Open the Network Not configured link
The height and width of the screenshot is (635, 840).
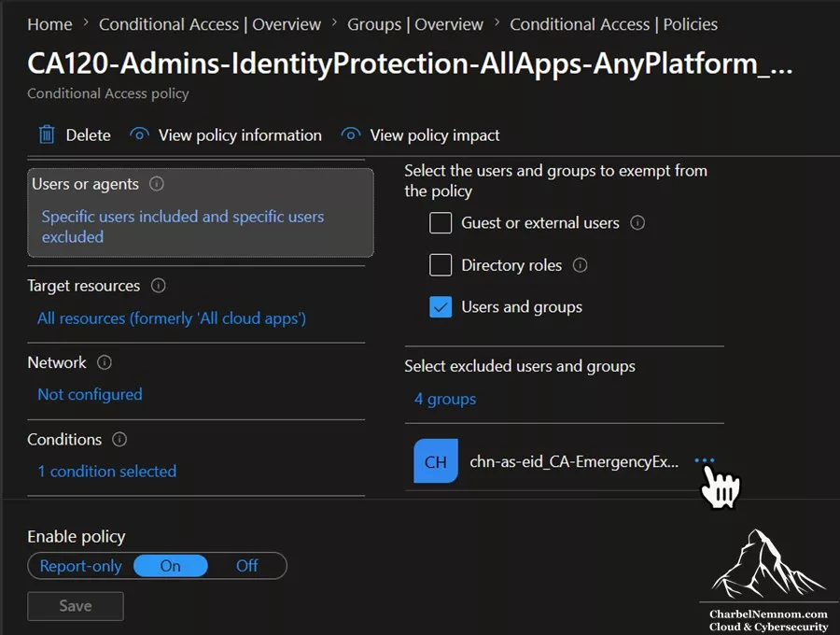point(90,394)
